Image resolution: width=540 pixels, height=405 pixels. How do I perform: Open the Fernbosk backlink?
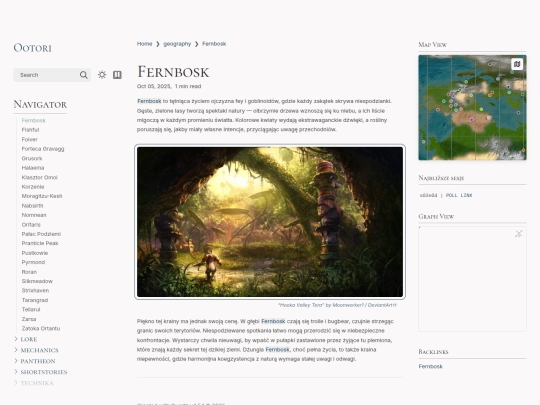click(x=430, y=366)
